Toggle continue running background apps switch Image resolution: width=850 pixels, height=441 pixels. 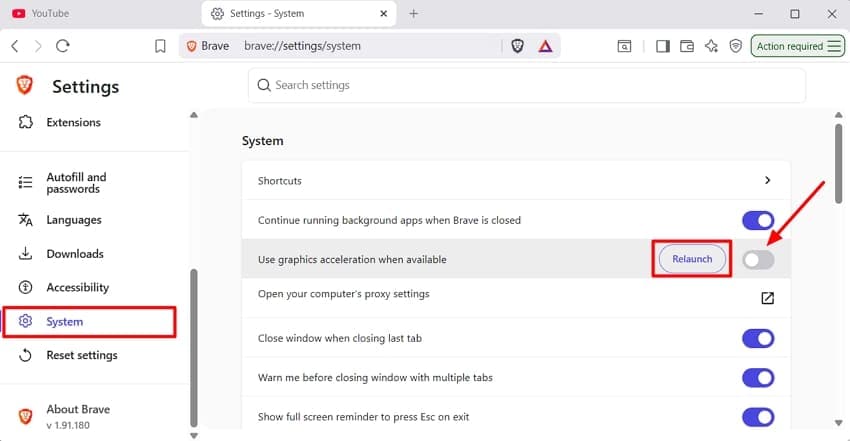pos(758,220)
